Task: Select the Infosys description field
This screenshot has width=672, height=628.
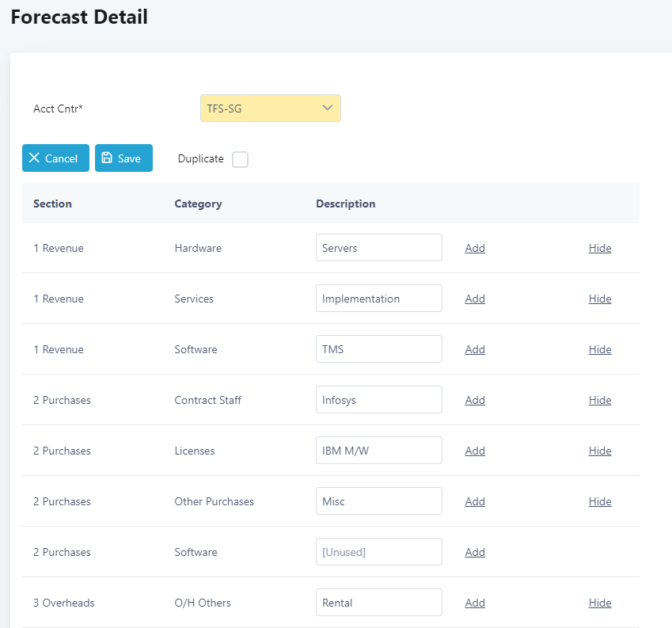Action: coord(378,400)
